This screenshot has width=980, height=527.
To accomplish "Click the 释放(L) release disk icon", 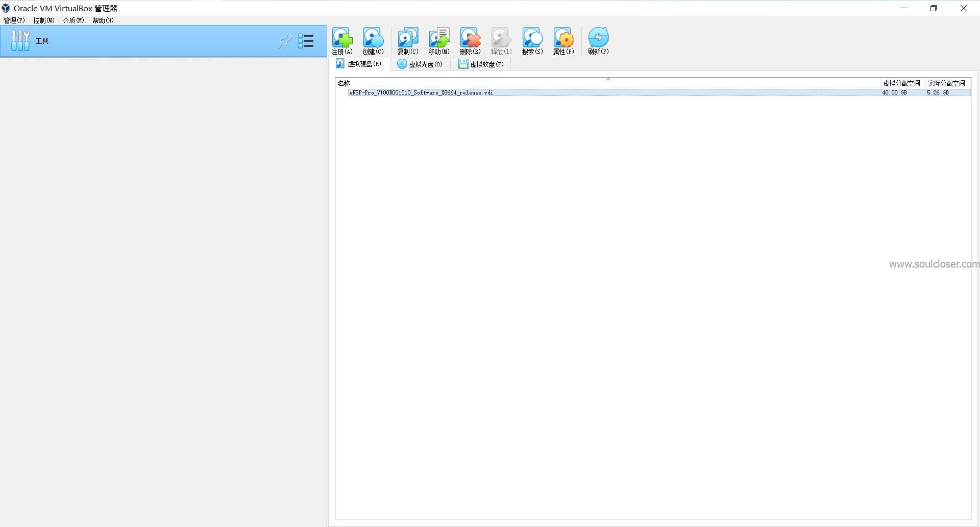I will (x=501, y=41).
